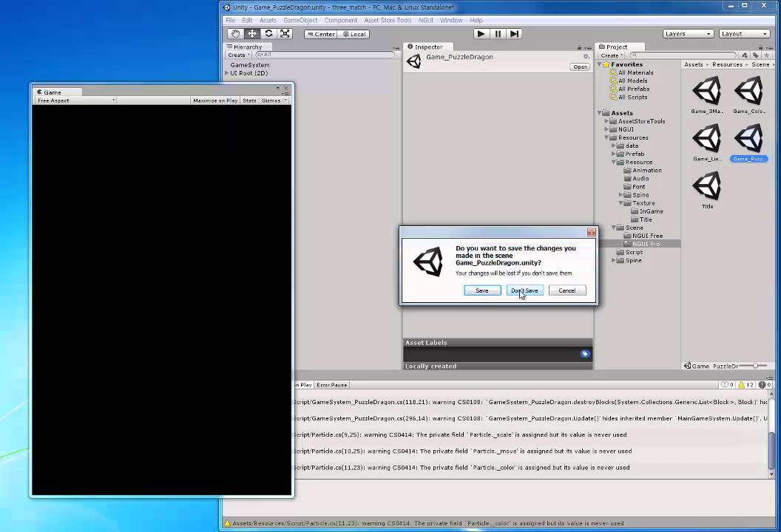Viewport: 781px width, 532px height.
Task: Select the Rotate tool in toolbar
Action: tap(268, 34)
